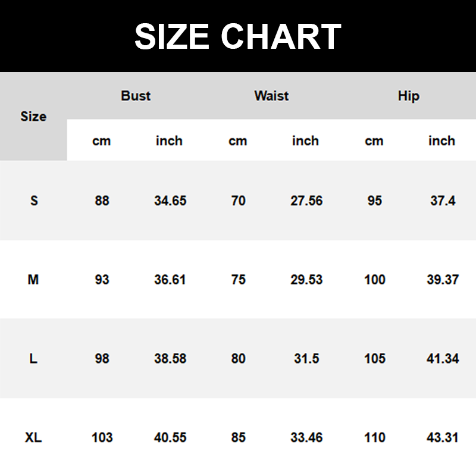Click the Waist column header
This screenshot has width=476, height=476.
pyautogui.click(x=271, y=96)
